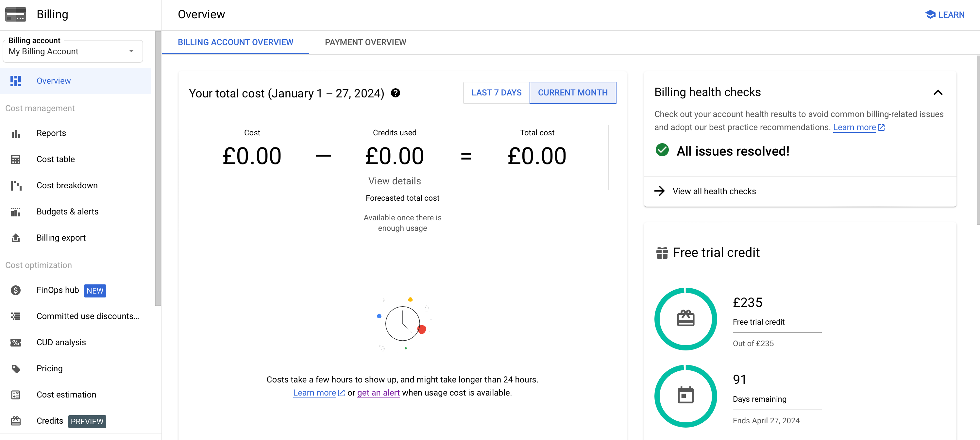Click the Forecasted total cost label
The width and height of the screenshot is (980, 440).
tap(402, 198)
